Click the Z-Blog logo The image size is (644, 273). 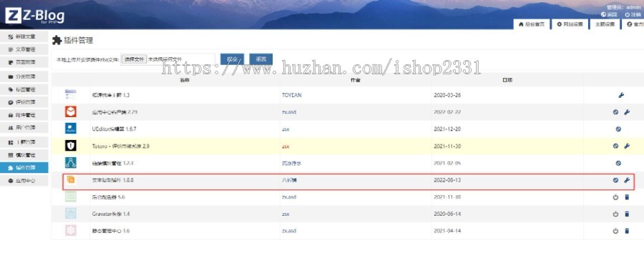tap(35, 16)
